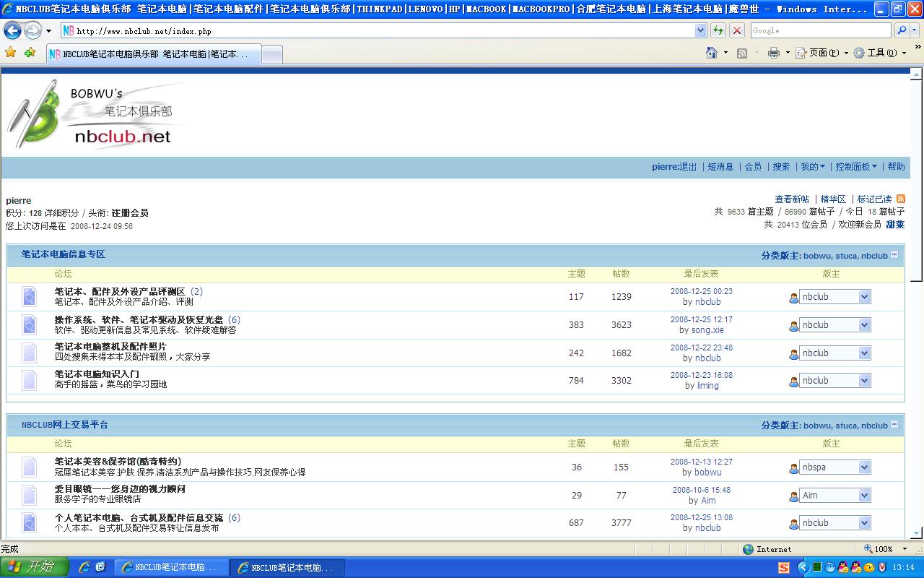Open 我的 menu in forum navigation
Image resolution: width=924 pixels, height=578 pixels.
[813, 167]
